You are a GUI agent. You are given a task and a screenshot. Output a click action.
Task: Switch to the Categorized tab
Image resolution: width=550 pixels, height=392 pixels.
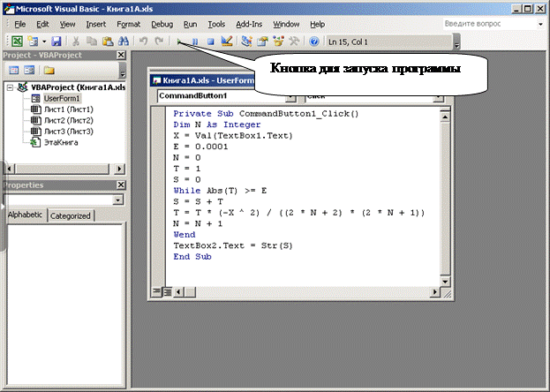point(70,215)
